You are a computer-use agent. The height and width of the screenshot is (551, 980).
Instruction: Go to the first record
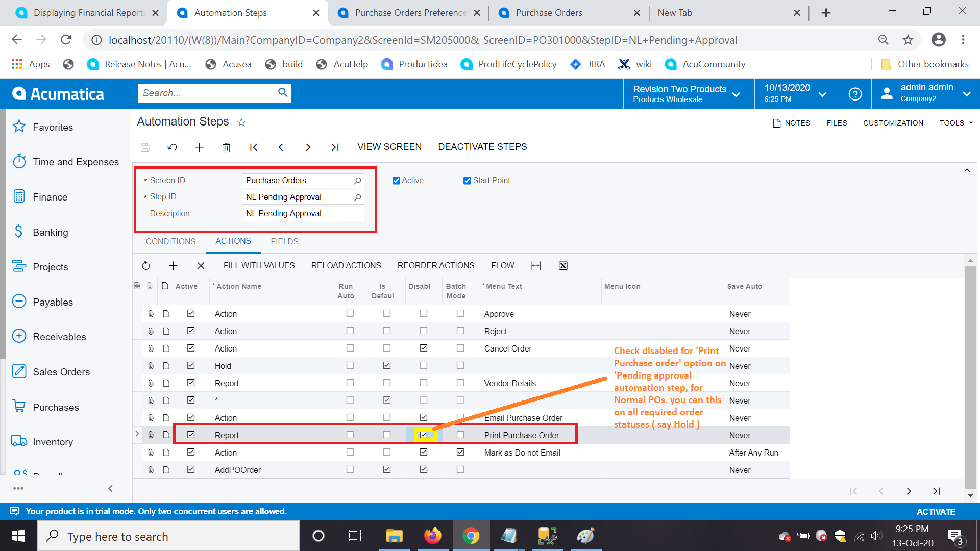pos(254,147)
